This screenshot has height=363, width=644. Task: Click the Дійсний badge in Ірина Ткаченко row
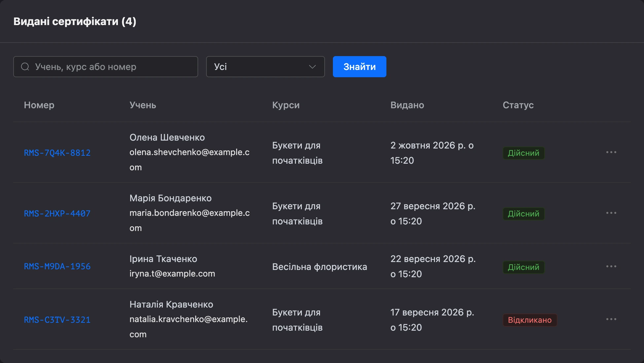523,267
